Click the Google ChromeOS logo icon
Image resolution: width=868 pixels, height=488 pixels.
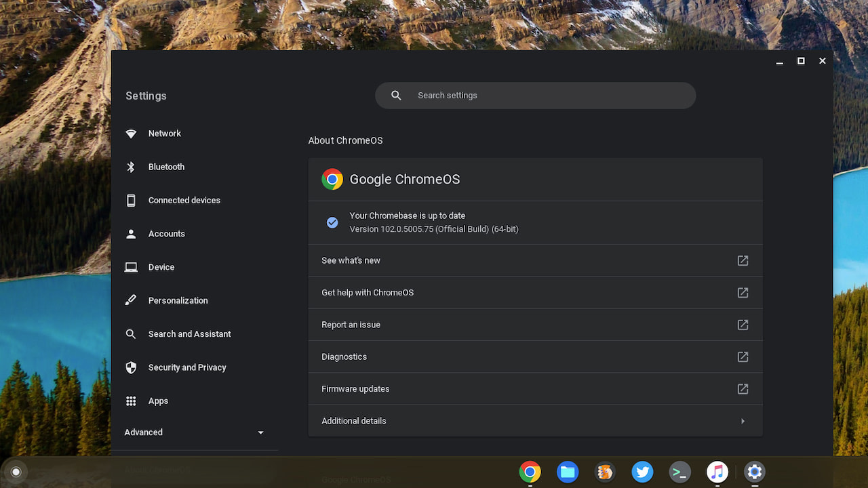332,179
